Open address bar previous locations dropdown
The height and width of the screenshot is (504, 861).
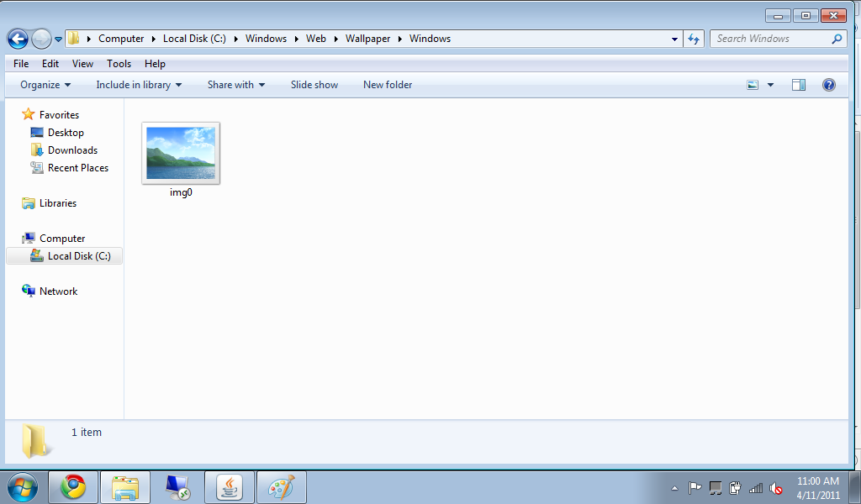674,39
